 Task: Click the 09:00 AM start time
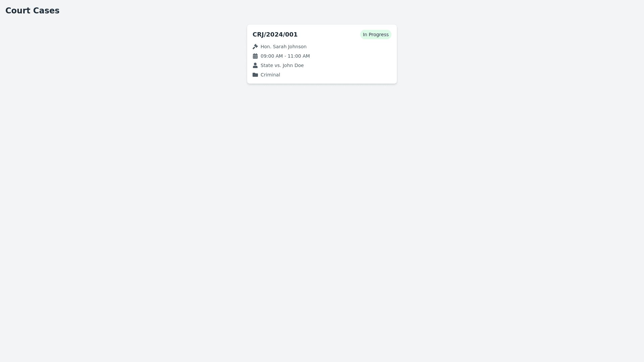click(x=271, y=56)
